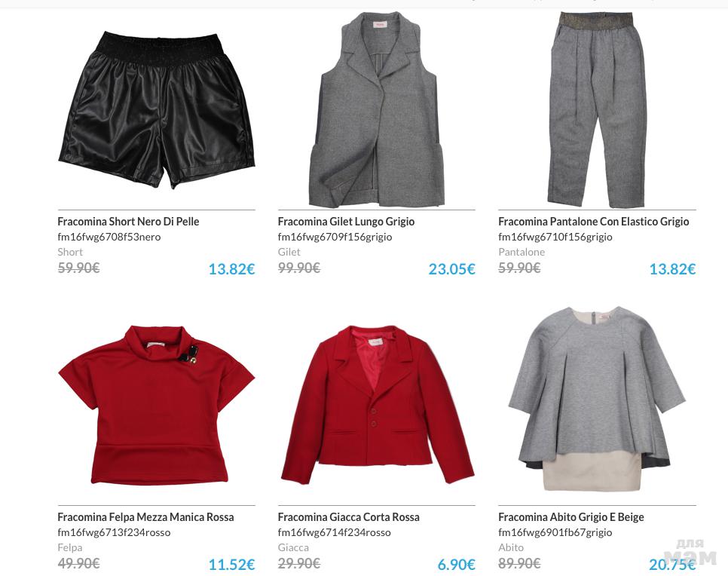Select the Felpa category label
728x576 pixels.
(x=69, y=547)
